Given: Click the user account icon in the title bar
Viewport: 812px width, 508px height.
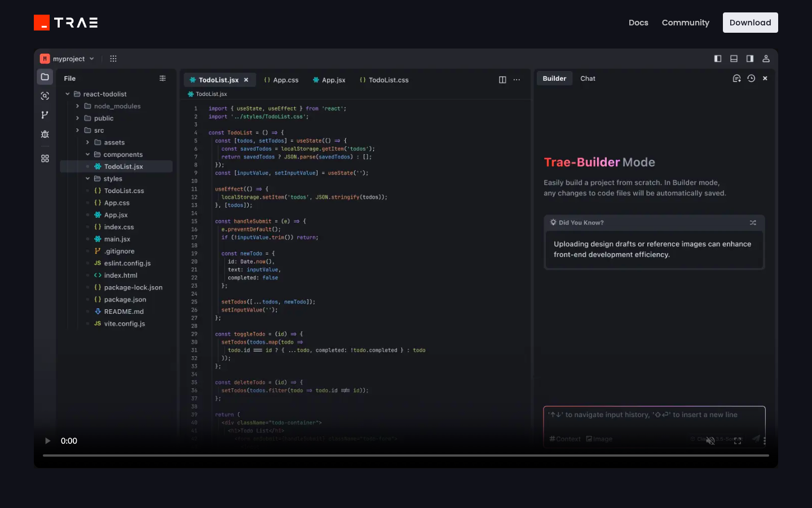Looking at the screenshot, I should pyautogui.click(x=766, y=59).
